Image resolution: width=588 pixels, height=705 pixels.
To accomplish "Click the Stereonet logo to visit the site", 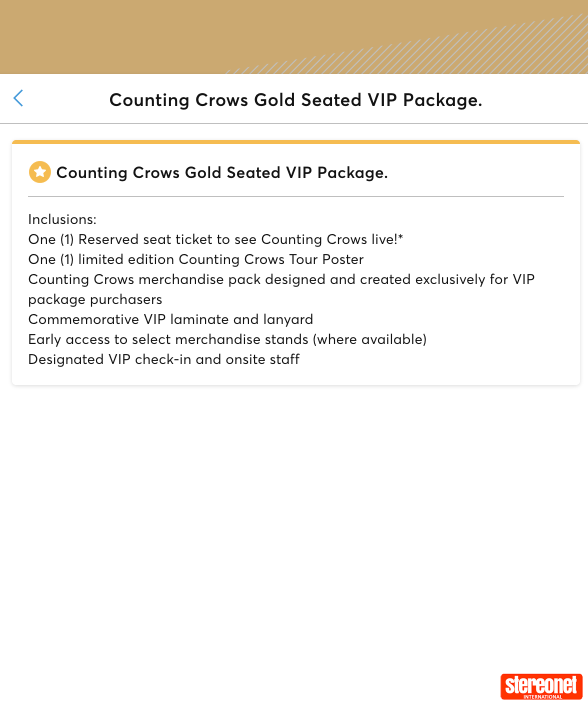I will (541, 687).
